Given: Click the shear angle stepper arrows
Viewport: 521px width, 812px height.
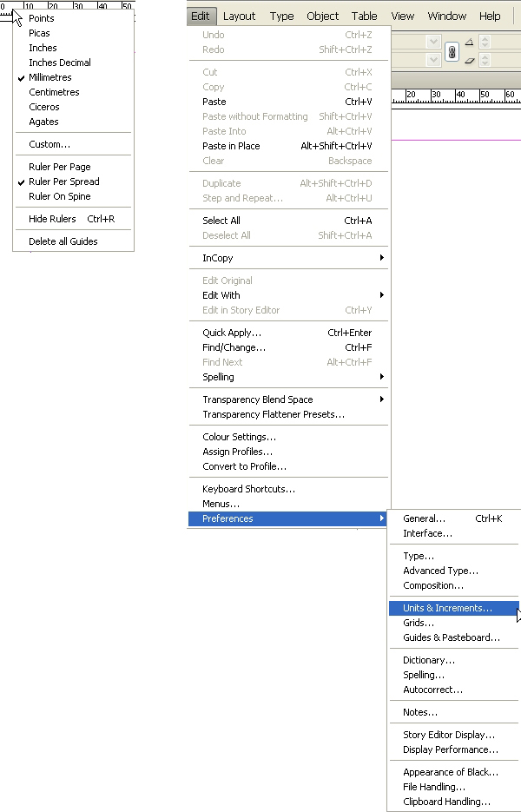Looking at the screenshot, I should pos(485,60).
